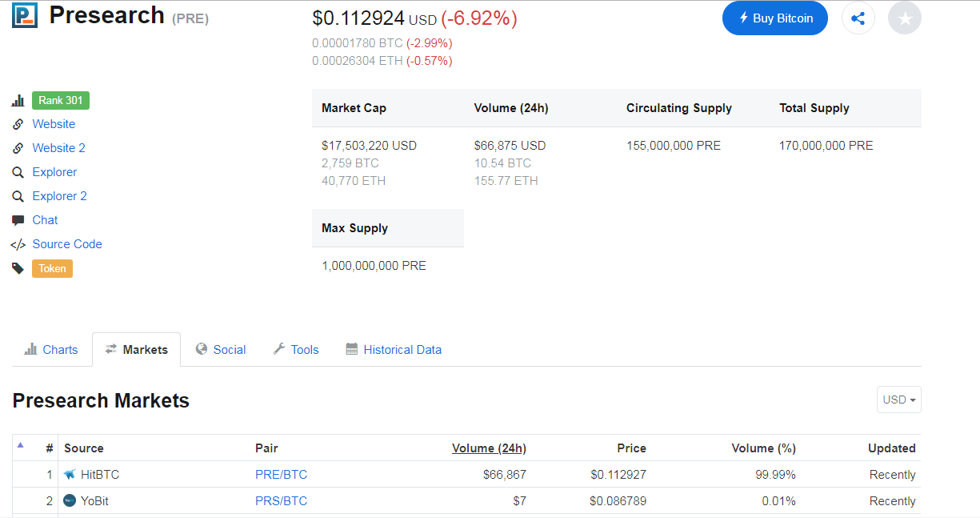
Task: Click the HitBTC exchange logo icon
Action: click(x=70, y=475)
